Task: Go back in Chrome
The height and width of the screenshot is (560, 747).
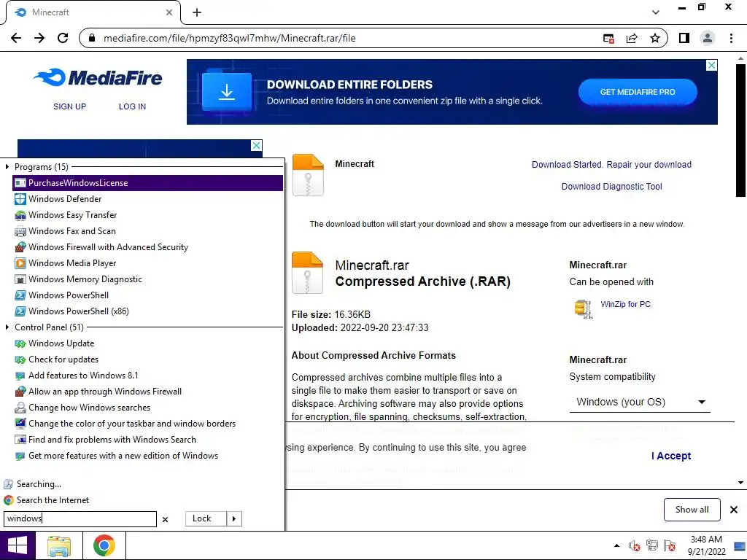Action: 16,38
